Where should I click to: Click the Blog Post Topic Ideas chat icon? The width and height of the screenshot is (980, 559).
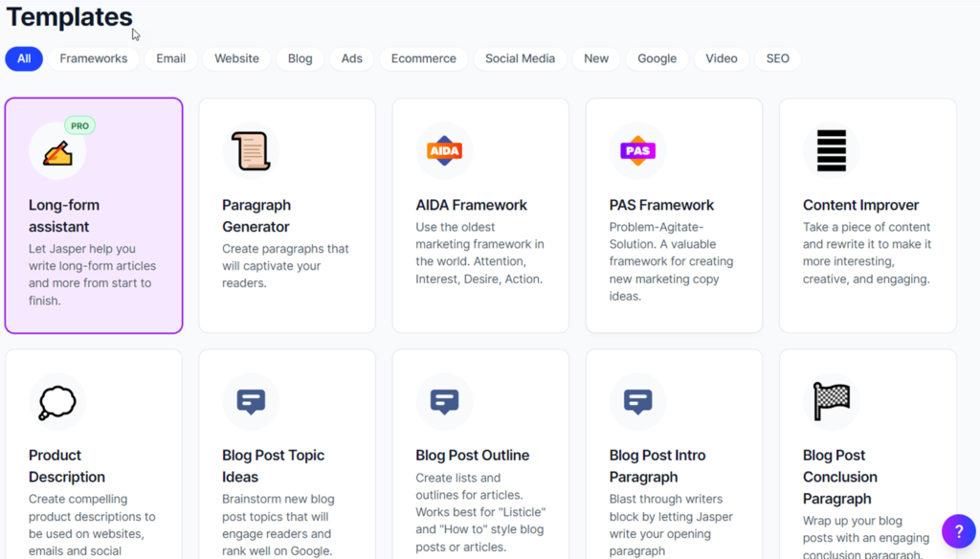251,401
